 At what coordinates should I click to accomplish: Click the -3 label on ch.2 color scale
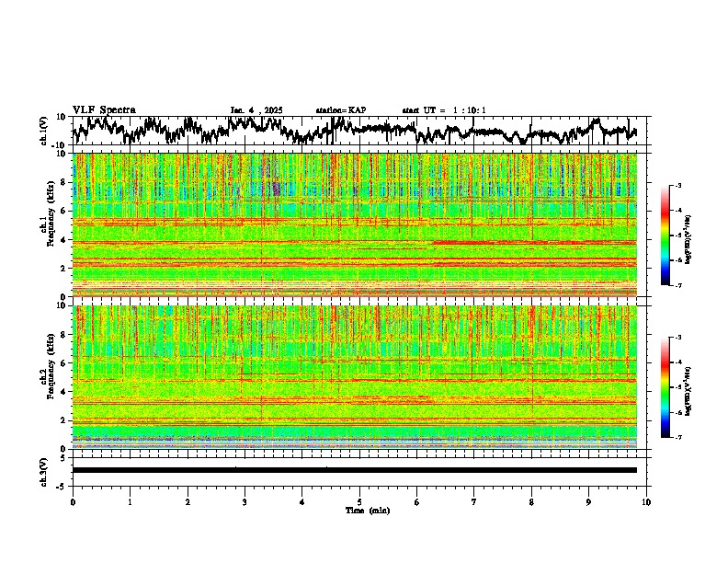tap(678, 338)
